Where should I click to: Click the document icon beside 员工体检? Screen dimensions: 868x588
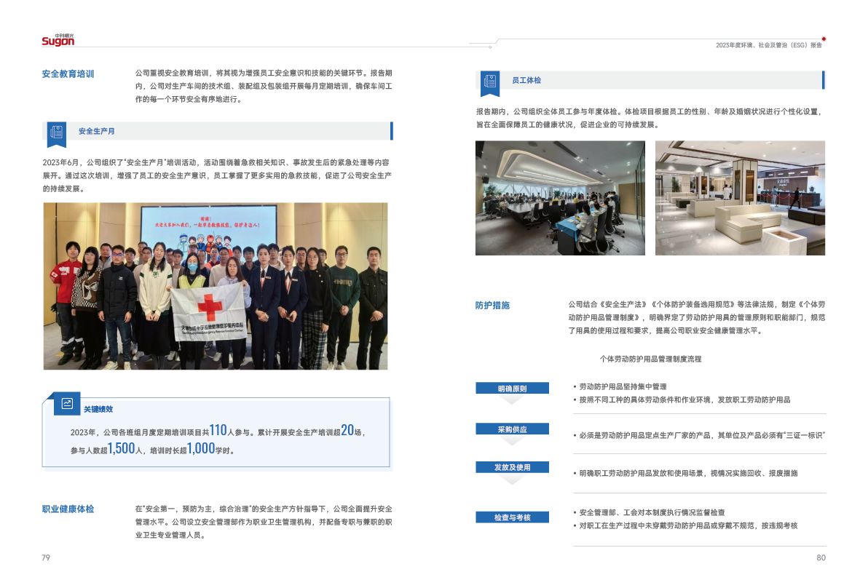pyautogui.click(x=490, y=81)
